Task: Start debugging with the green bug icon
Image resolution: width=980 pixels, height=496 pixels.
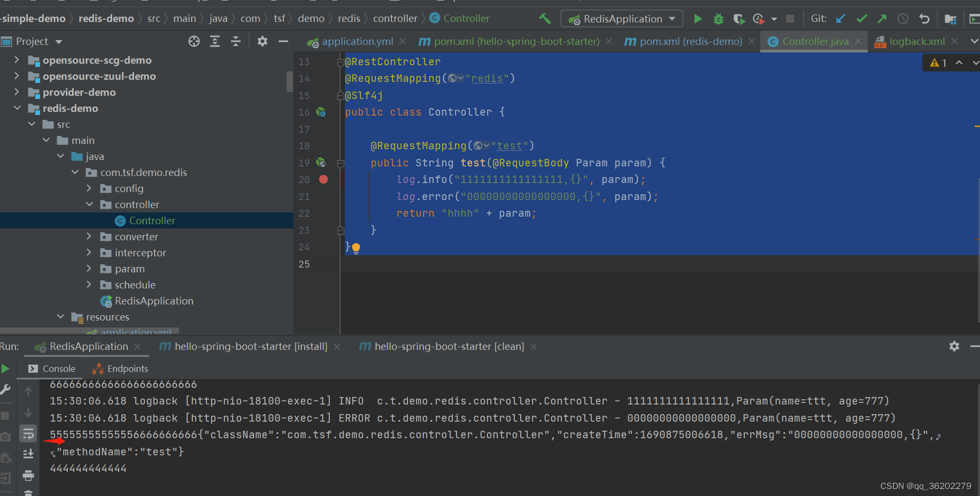Action: tap(719, 19)
